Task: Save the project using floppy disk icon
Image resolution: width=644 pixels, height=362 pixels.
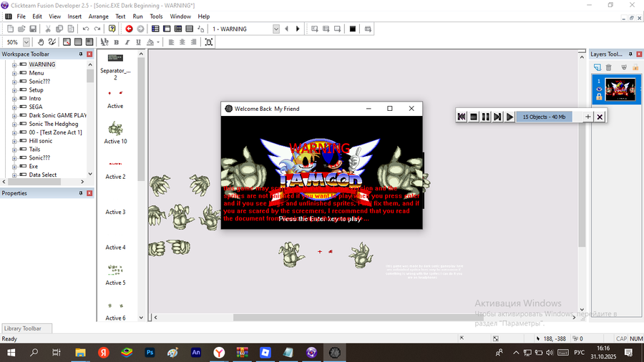Action: (x=33, y=29)
